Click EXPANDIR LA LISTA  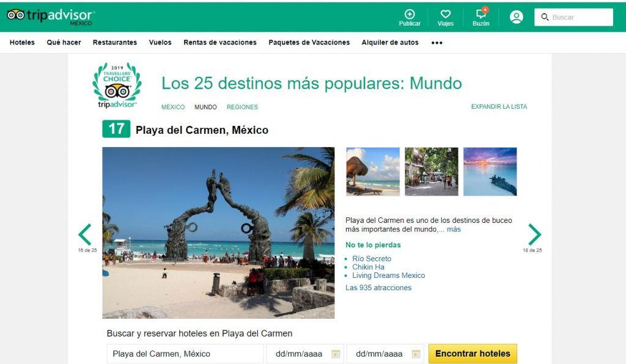coord(499,107)
